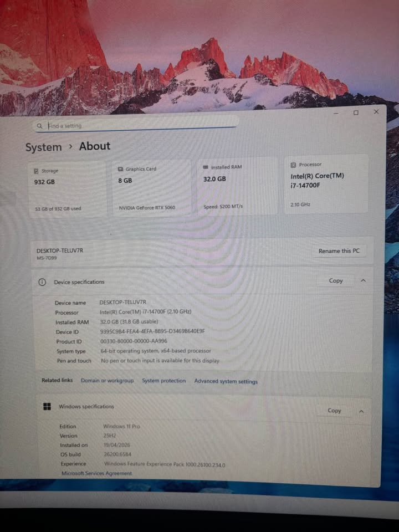The image size is (399, 532).
Task: Open the Processor card
Action: click(x=326, y=184)
